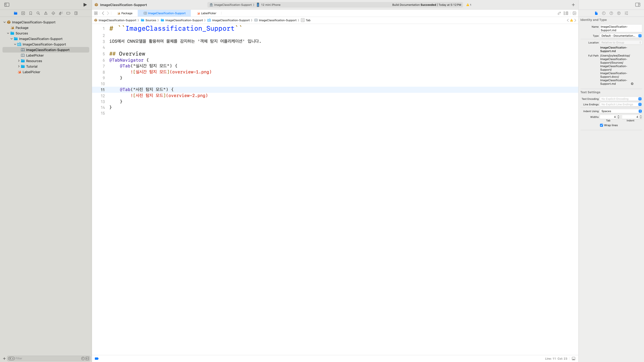Toggle the left navigator sidebar

pyautogui.click(x=7, y=5)
